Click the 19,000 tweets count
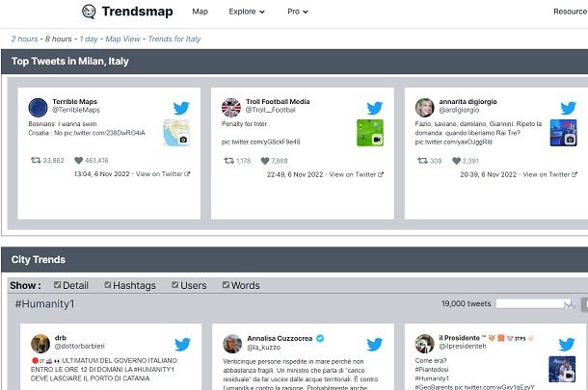This screenshot has height=390, width=588. [466, 304]
